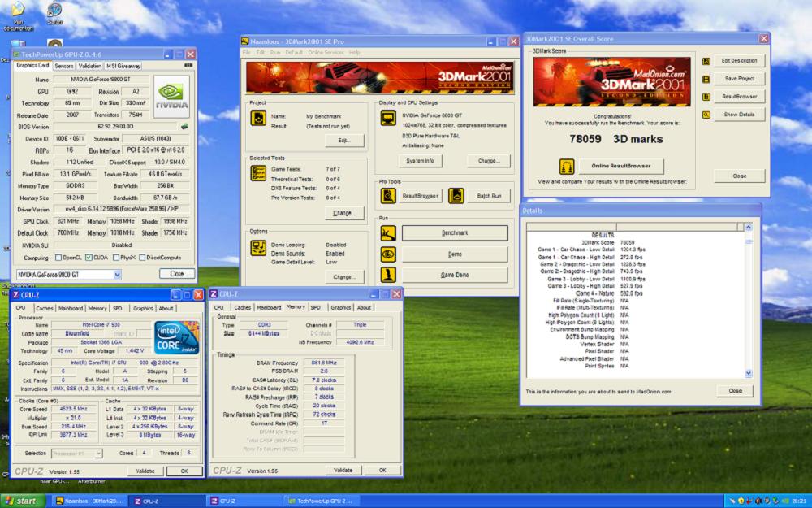
Task: Click the GPU name field NVIDIA GeForce 8800 GT
Action: 101,80
